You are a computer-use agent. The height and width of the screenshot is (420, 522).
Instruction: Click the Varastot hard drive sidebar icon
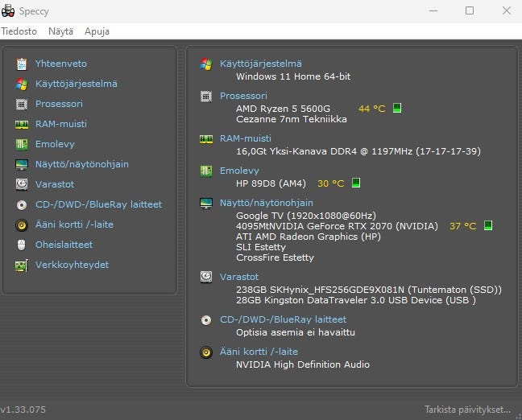point(21,184)
